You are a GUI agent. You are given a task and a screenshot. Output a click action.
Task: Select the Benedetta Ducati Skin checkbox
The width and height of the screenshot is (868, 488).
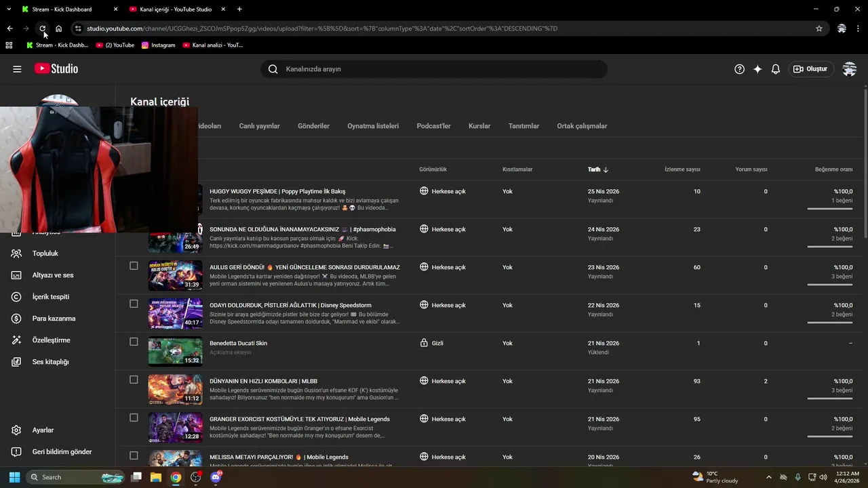point(134,342)
